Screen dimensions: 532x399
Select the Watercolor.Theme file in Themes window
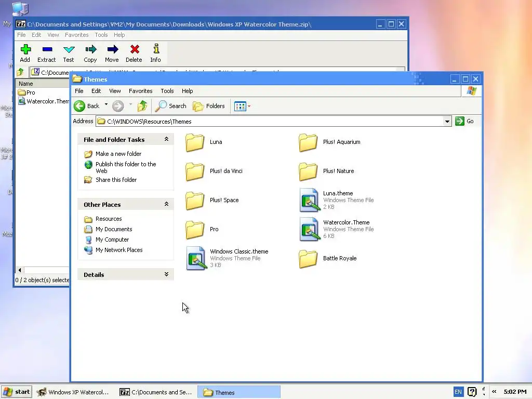click(337, 229)
